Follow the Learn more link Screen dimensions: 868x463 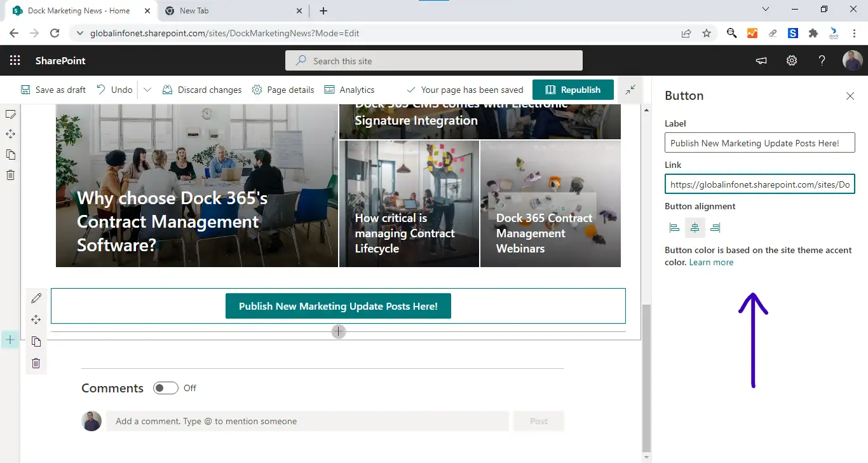tap(711, 262)
